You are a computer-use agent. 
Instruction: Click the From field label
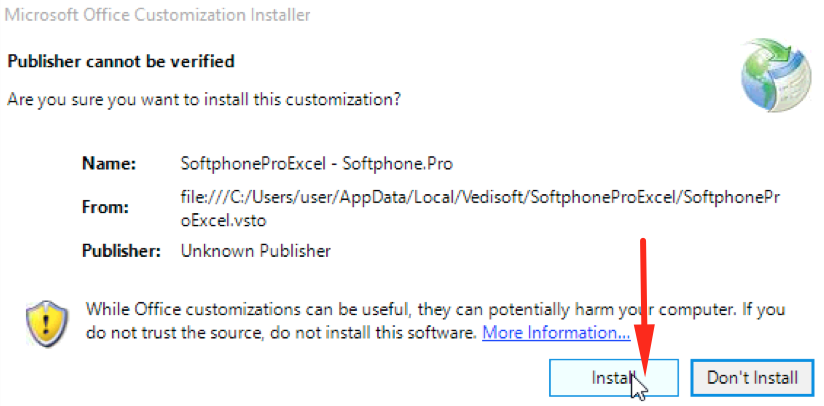point(101,207)
